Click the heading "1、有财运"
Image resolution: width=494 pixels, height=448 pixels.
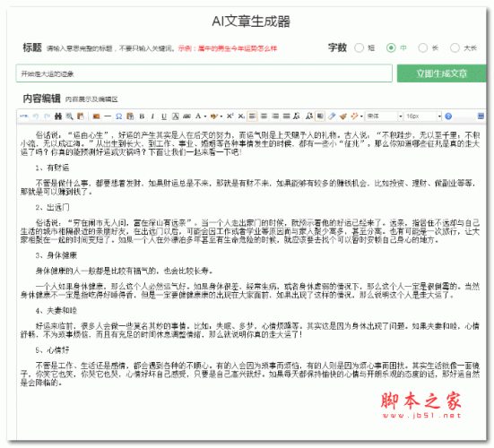tap(52, 168)
